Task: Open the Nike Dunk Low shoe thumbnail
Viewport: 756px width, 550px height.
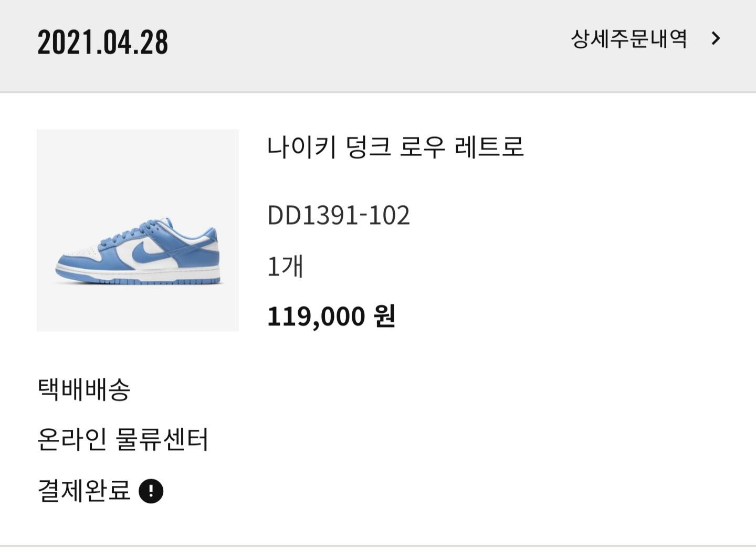Action: (x=138, y=230)
